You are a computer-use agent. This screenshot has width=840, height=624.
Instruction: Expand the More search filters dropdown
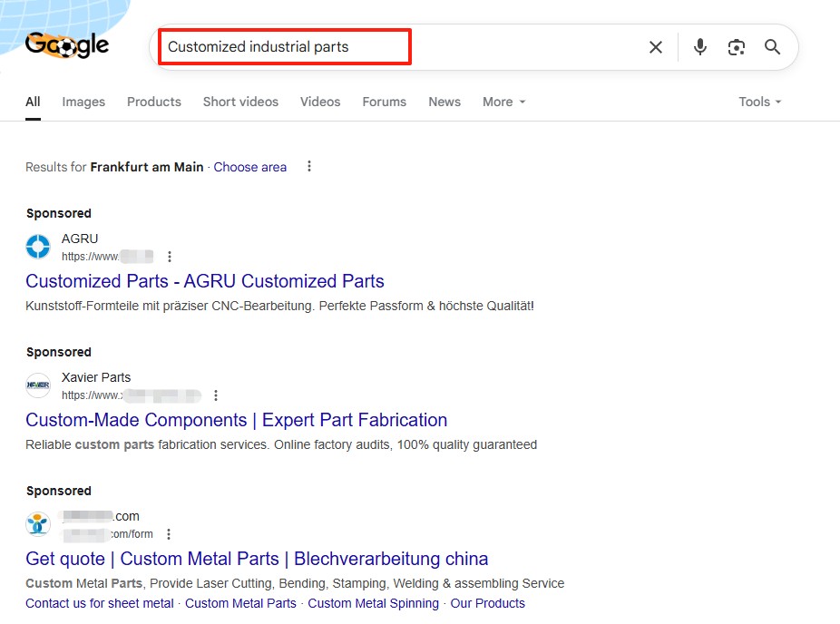tap(503, 102)
